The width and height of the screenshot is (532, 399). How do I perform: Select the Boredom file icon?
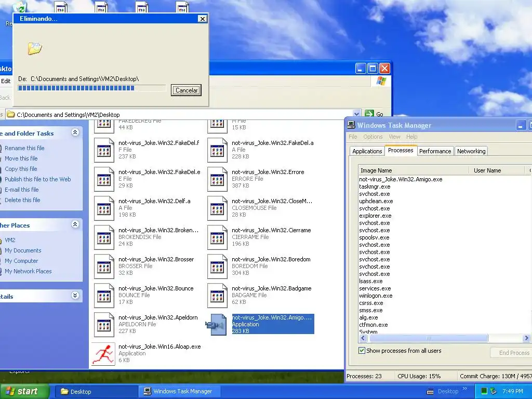pyautogui.click(x=217, y=267)
